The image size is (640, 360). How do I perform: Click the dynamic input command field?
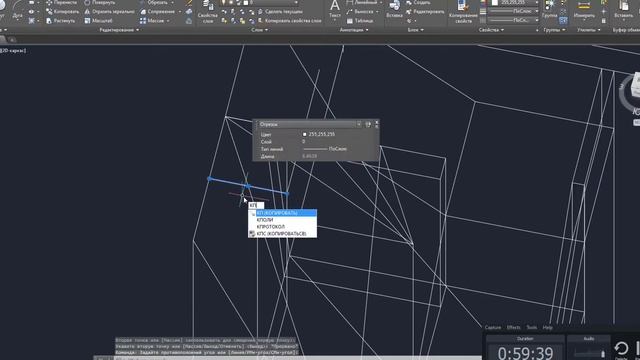(256, 205)
